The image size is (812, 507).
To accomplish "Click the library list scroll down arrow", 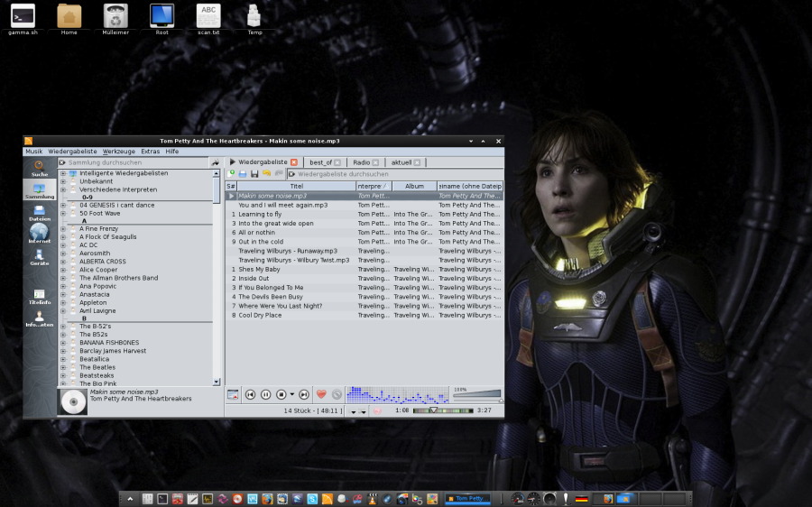I will click(x=217, y=382).
